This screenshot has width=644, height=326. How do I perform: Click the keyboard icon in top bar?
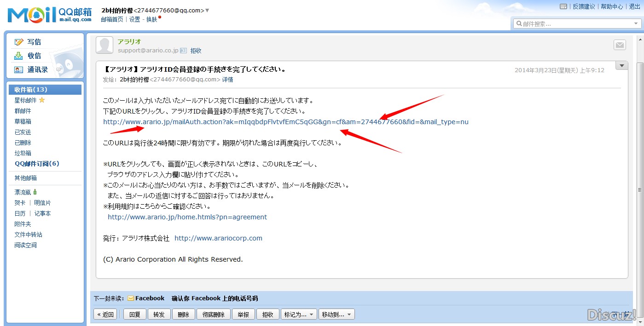[x=563, y=6]
